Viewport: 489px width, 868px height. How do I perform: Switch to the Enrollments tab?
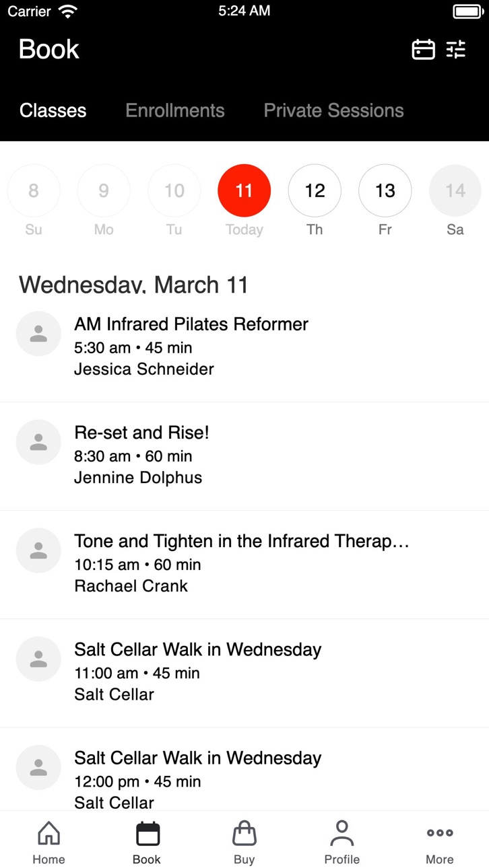[175, 110]
